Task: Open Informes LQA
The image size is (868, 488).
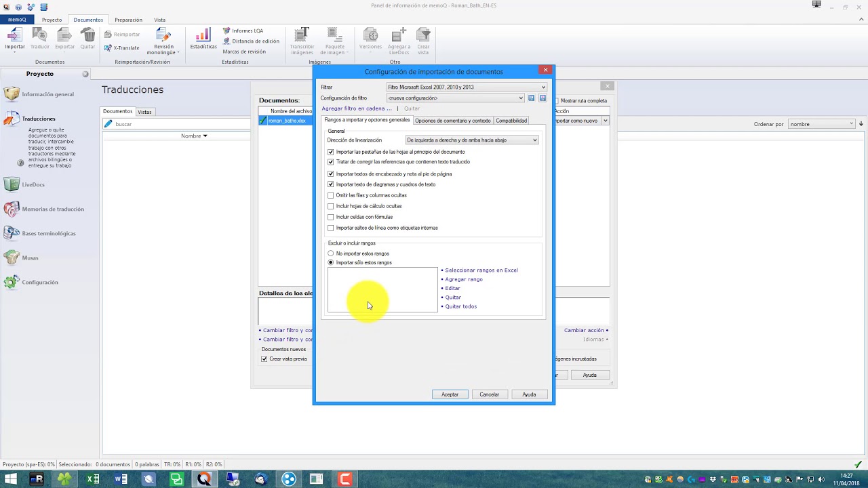Action: [243, 30]
